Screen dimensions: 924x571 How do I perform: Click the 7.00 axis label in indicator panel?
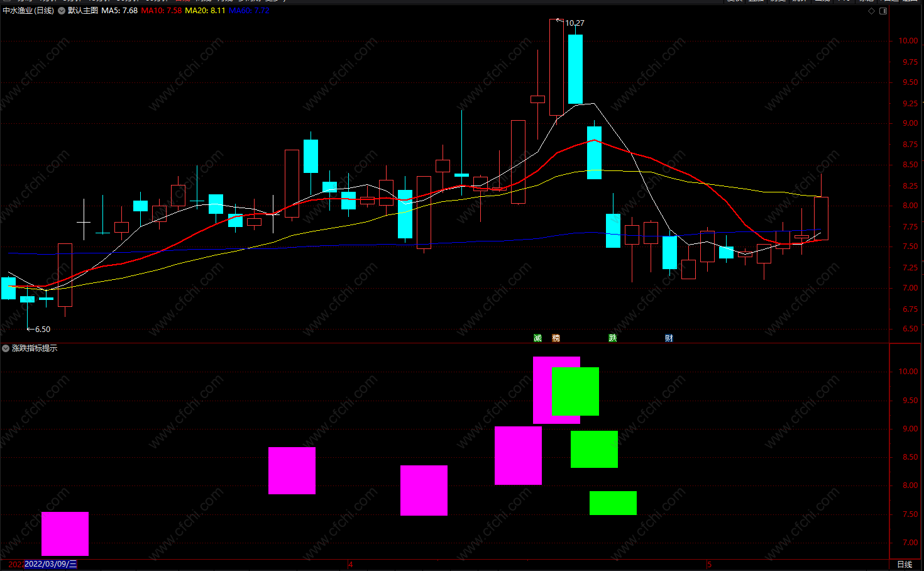[910, 543]
